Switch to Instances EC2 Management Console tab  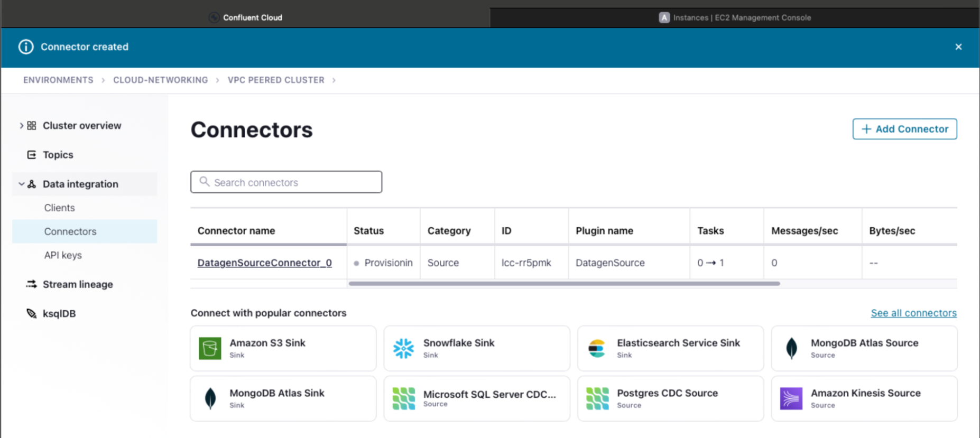[735, 17]
